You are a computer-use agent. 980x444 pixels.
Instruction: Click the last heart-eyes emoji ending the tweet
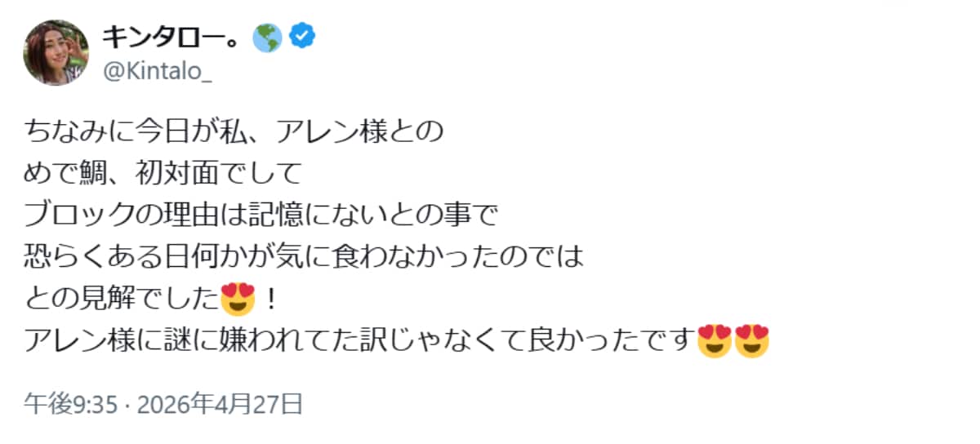752,343
